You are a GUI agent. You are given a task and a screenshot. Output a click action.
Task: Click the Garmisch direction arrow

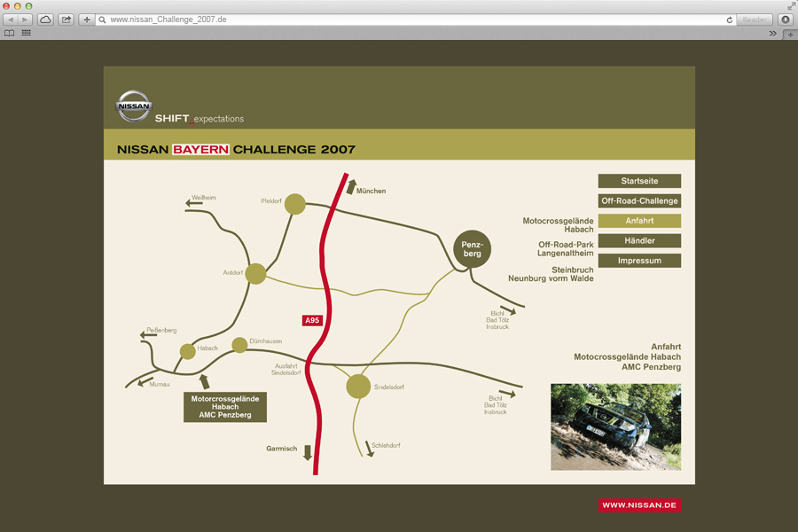[308, 452]
